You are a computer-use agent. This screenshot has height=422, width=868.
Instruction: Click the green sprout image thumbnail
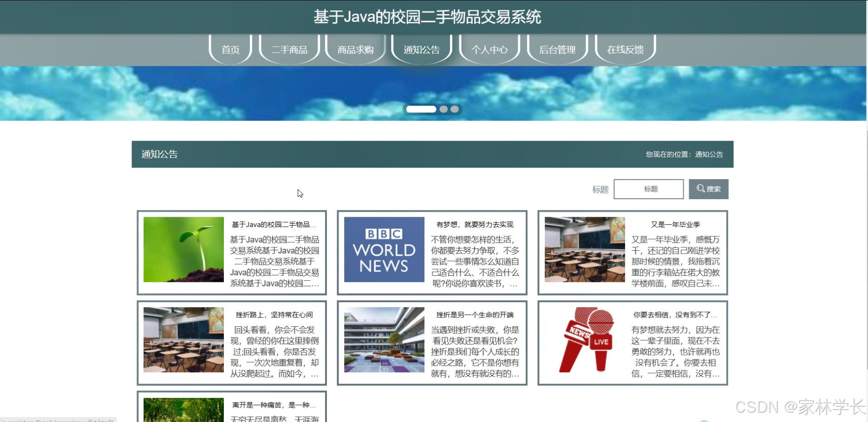point(183,249)
